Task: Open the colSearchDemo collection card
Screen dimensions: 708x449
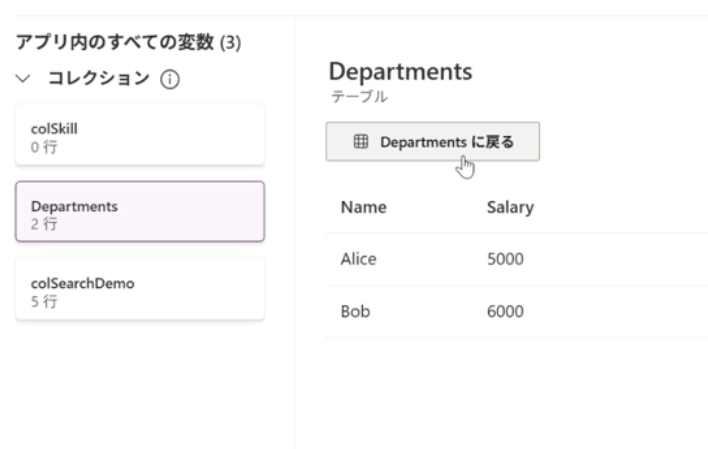Action: pos(140,290)
